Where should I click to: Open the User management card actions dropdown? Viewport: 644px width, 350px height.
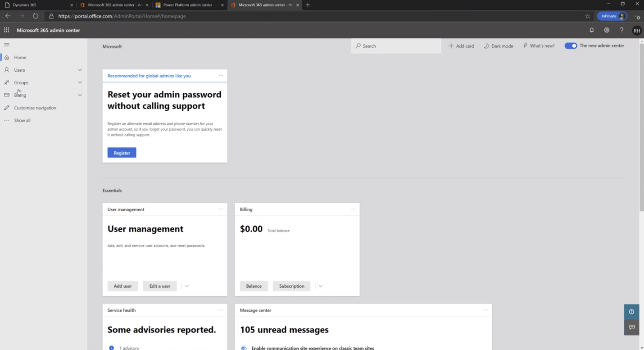(x=186, y=286)
